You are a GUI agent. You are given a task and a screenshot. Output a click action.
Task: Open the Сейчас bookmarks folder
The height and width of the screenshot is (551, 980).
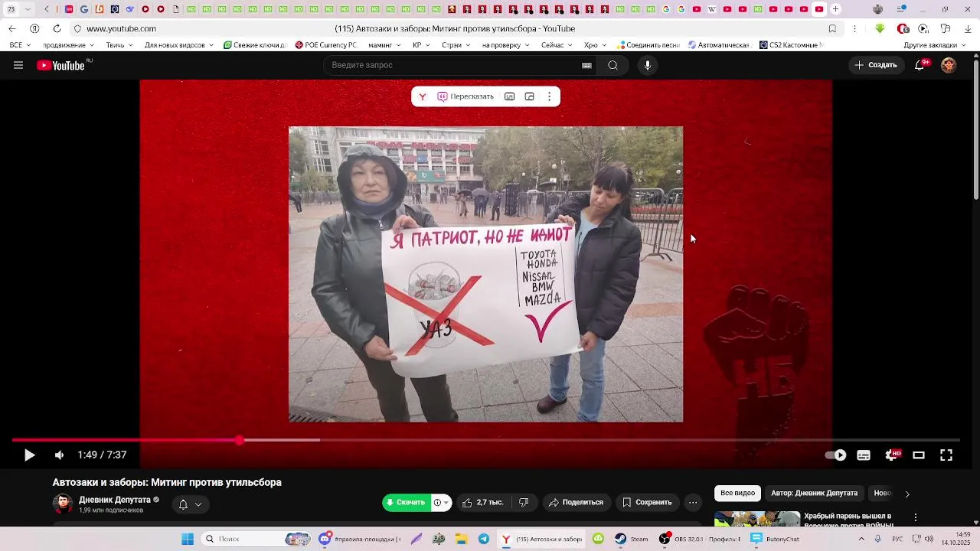coord(557,45)
